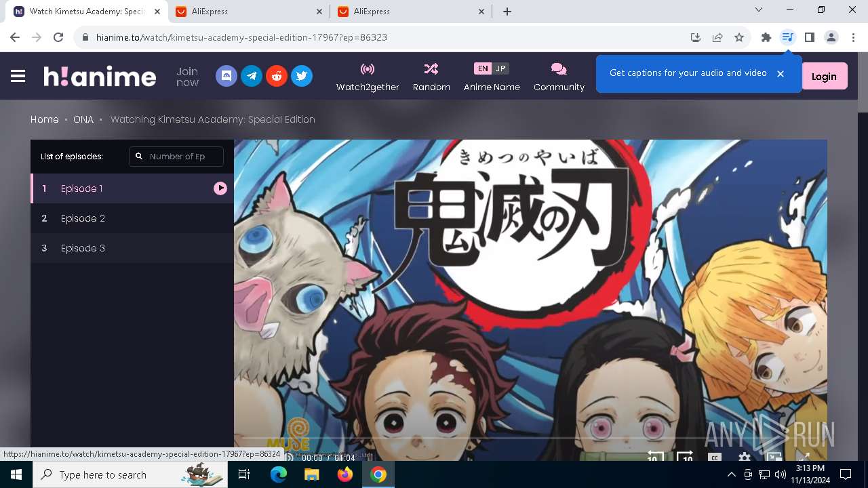
Task: Open the Discord community link icon
Action: (226, 76)
